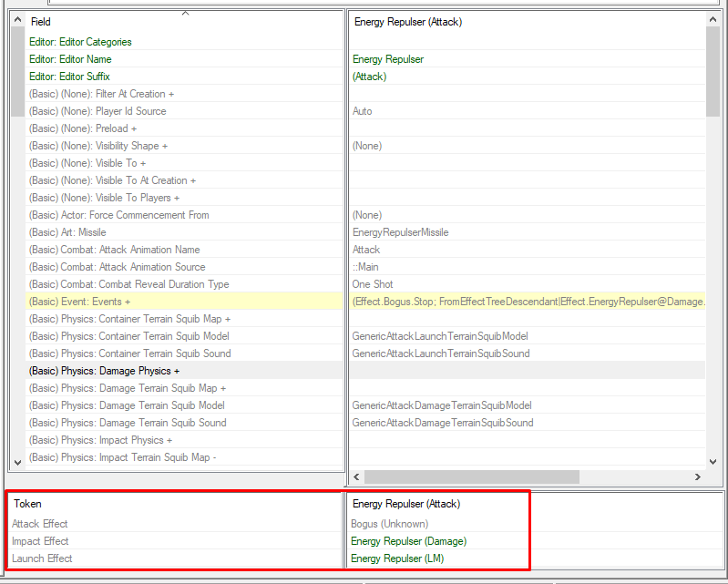This screenshot has height=584, width=728.
Task: Select the Attack Effect token row
Action: [x=175, y=524]
